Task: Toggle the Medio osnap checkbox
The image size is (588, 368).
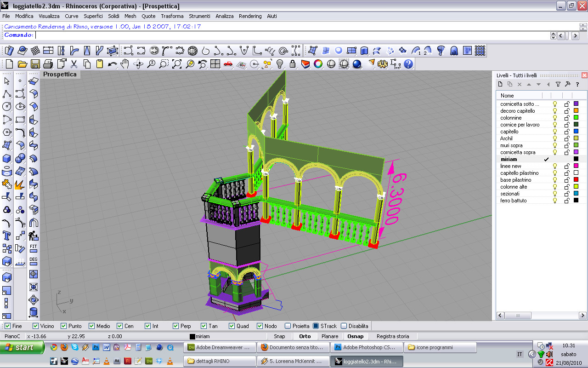Action: click(91, 326)
